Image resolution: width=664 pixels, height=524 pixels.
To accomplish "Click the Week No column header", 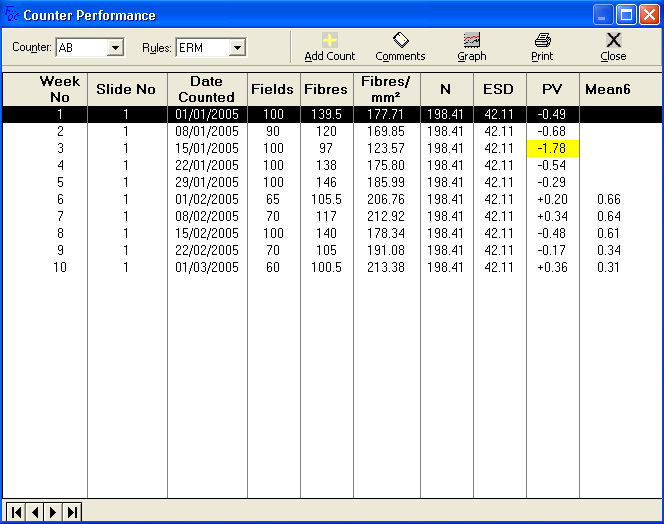I will [x=45, y=89].
